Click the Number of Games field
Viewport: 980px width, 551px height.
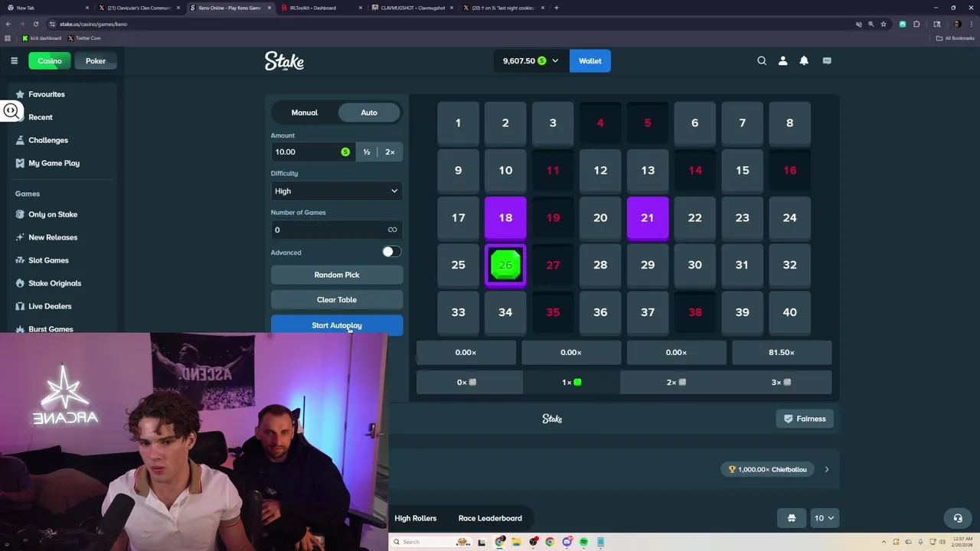pyautogui.click(x=337, y=230)
